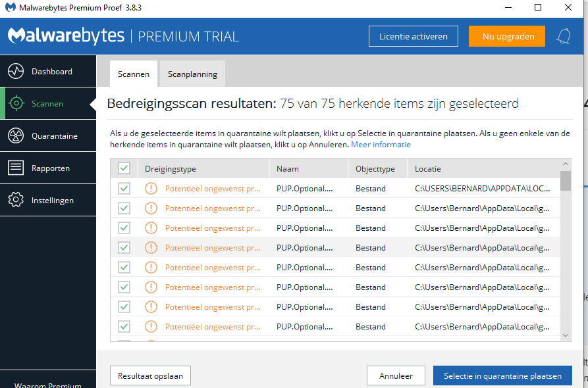
Task: Open the Meer informatie link
Action: [x=381, y=144]
